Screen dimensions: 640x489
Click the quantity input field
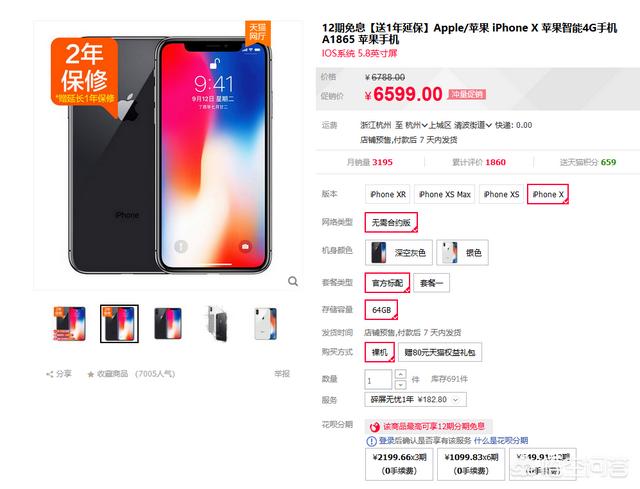(x=378, y=380)
